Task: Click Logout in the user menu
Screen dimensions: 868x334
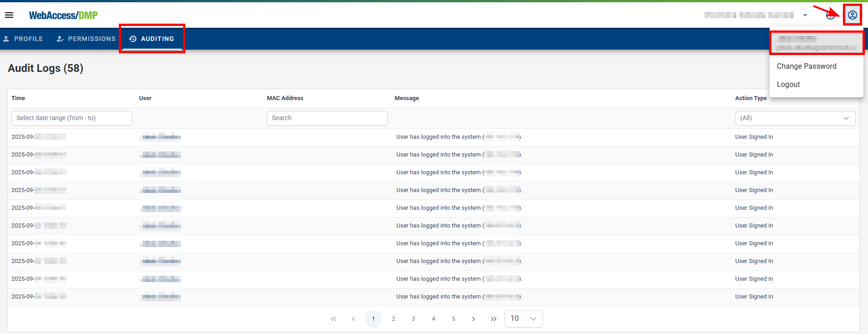Action: 788,85
